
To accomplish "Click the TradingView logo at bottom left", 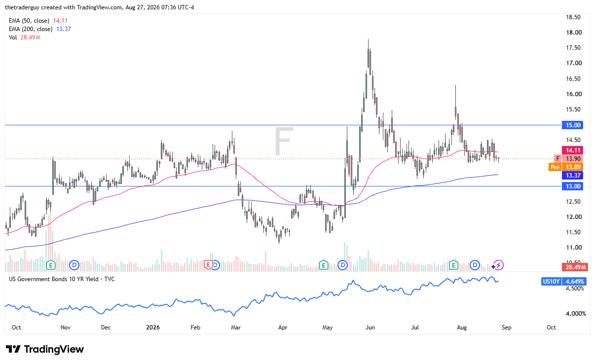I will click(45, 349).
